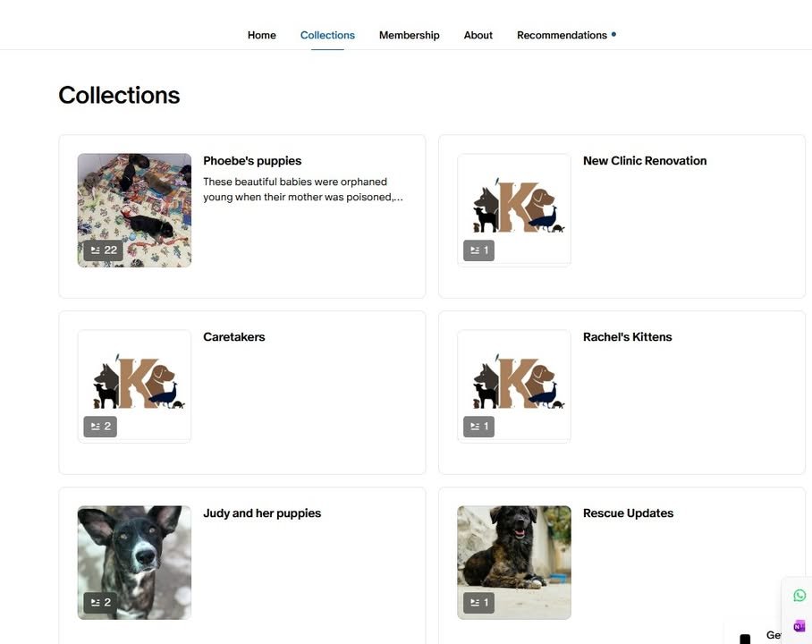Open the Phoebe's puppies collection title

(x=252, y=161)
